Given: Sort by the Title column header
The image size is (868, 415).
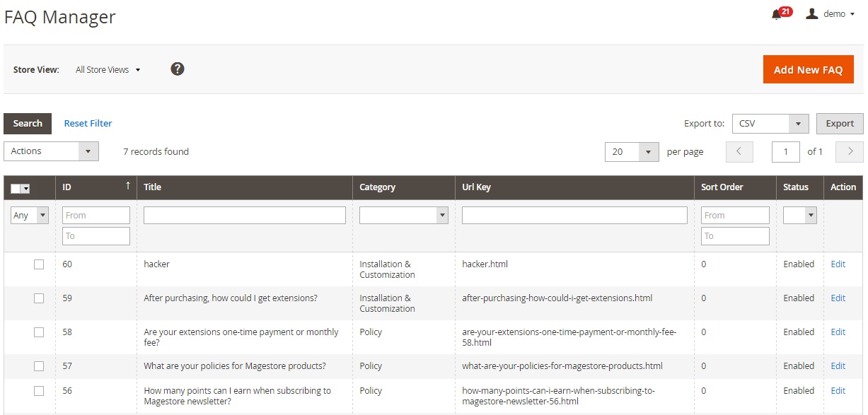Looking at the screenshot, I should pyautogui.click(x=153, y=187).
